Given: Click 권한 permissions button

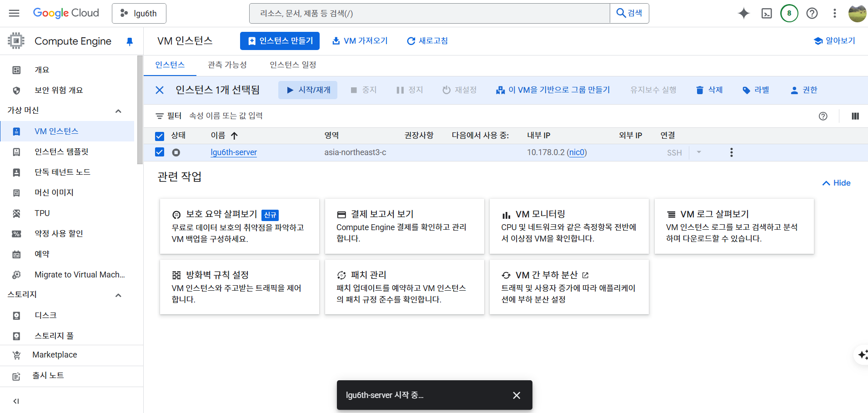Looking at the screenshot, I should [x=804, y=90].
